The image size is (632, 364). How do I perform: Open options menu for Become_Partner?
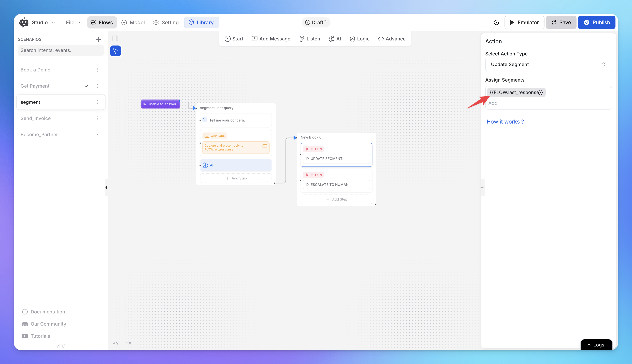(x=97, y=134)
